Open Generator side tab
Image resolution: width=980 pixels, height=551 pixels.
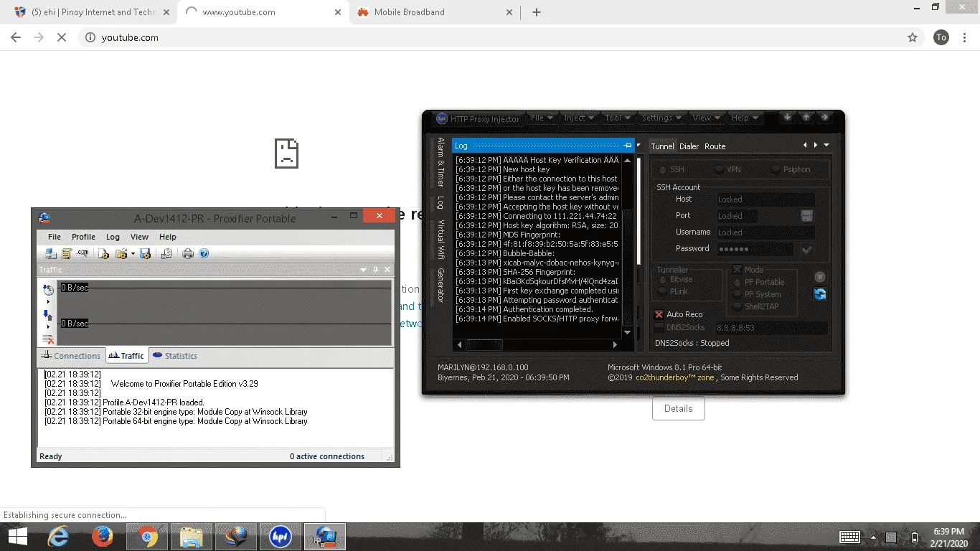[440, 286]
